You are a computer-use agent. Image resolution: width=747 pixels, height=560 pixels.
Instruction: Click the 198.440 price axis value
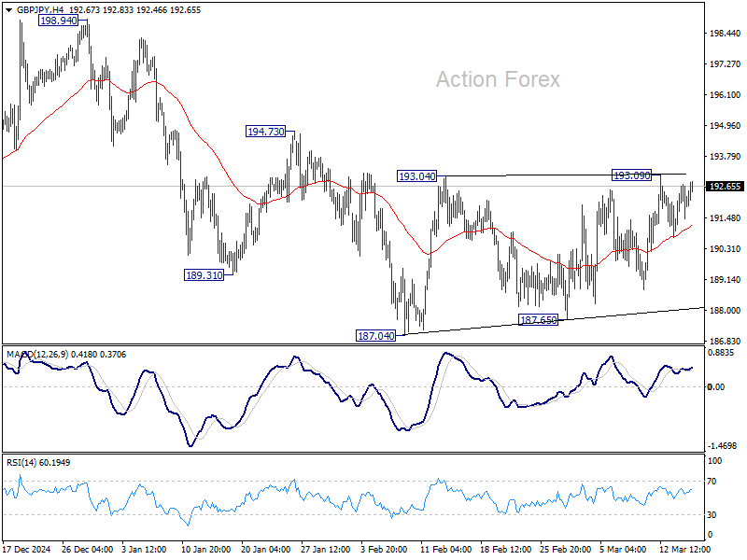[726, 34]
